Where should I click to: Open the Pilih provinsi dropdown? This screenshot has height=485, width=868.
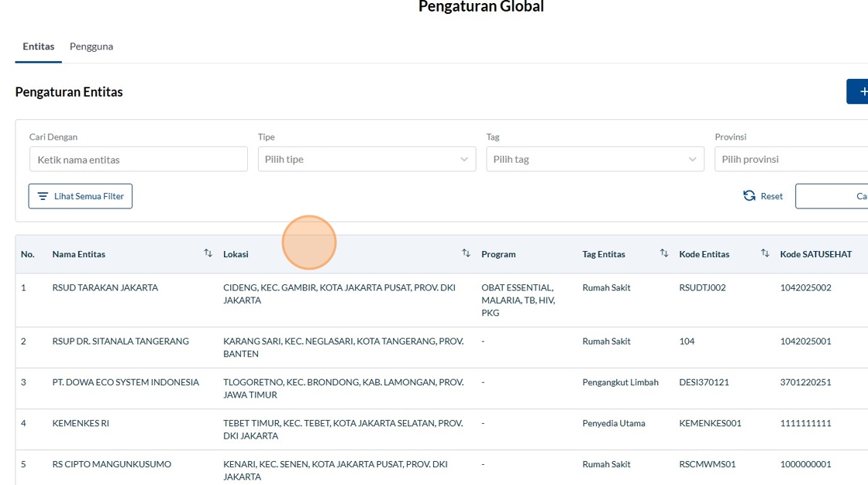(791, 159)
